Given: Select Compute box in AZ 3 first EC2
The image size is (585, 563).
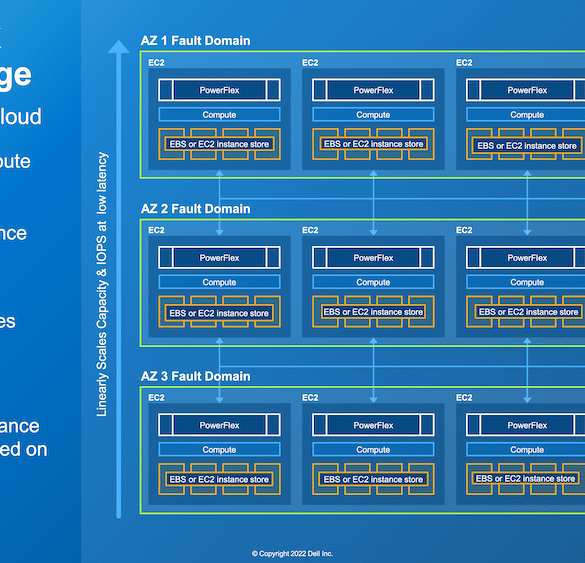Looking at the screenshot, I should coord(219,450).
